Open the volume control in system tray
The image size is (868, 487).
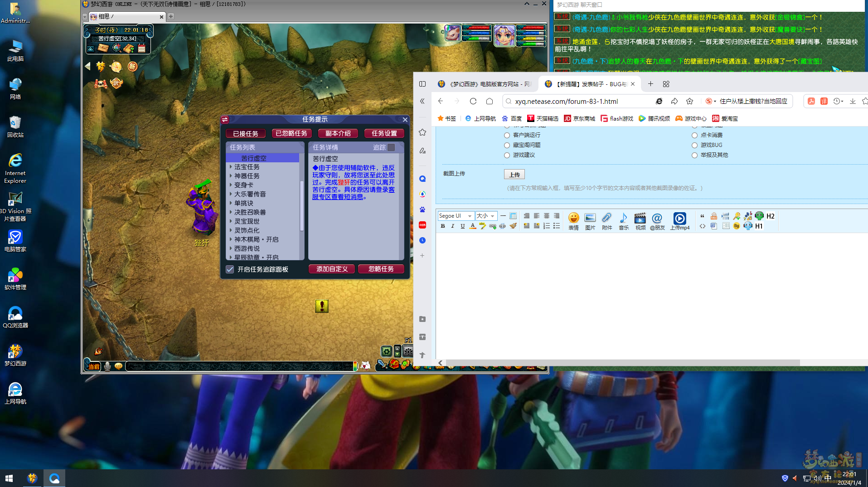click(x=817, y=478)
